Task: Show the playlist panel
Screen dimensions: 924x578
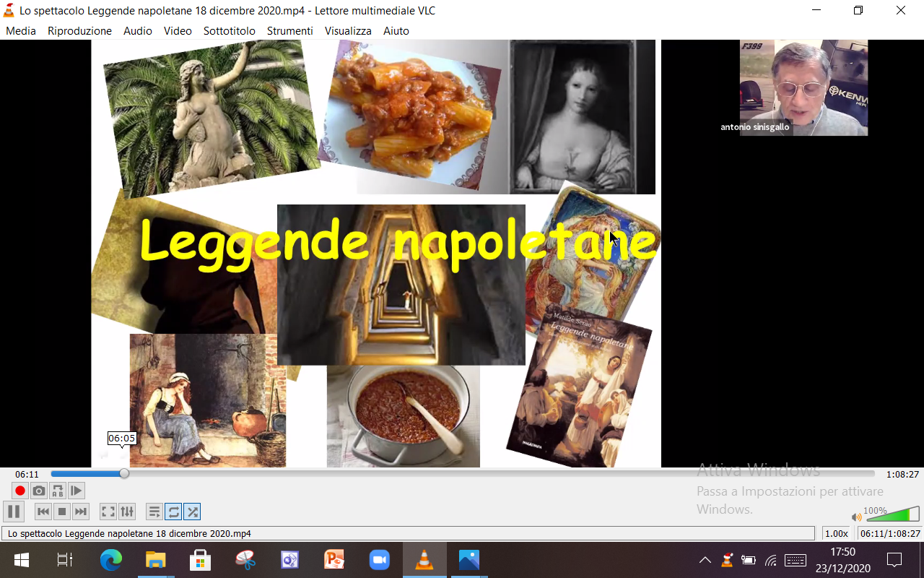Action: click(x=154, y=512)
